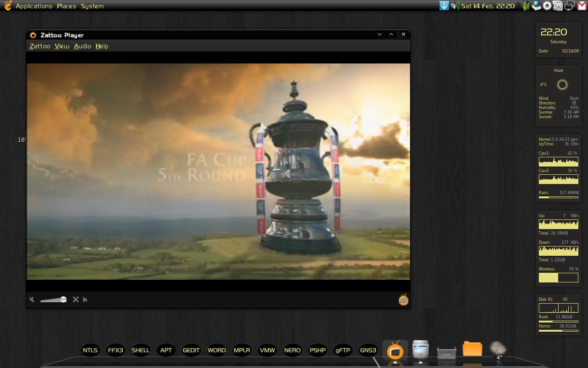The height and width of the screenshot is (368, 588).
Task: Click the FA Cup video frame
Action: click(218, 172)
